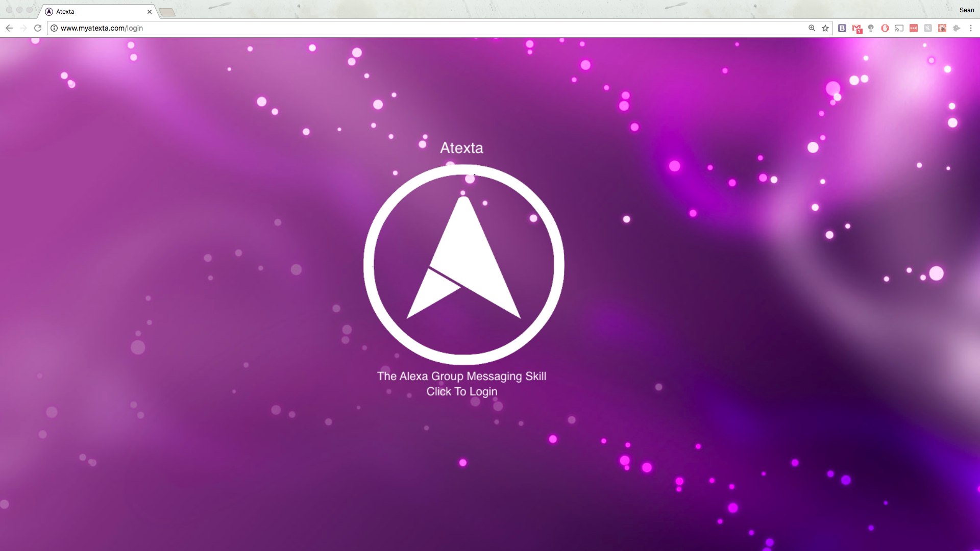Go back to the previous page
This screenshot has height=551, width=980.
click(9, 28)
